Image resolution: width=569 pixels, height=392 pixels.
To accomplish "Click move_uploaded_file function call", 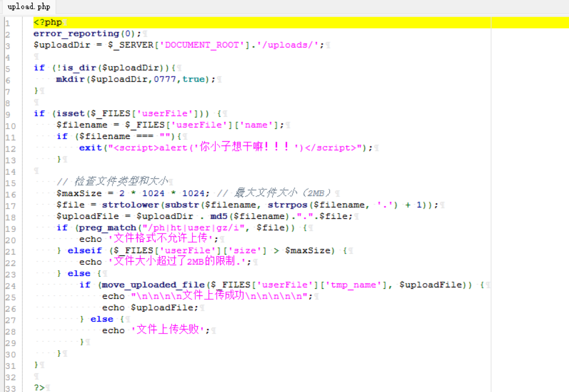I will (153, 285).
